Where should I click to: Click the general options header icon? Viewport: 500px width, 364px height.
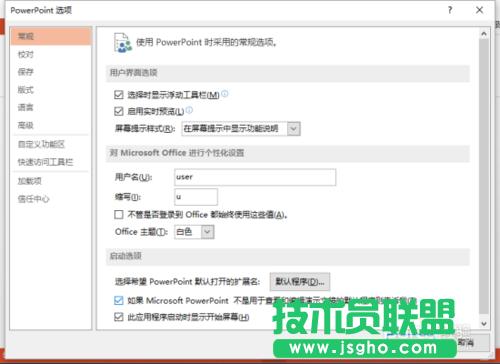(x=122, y=43)
